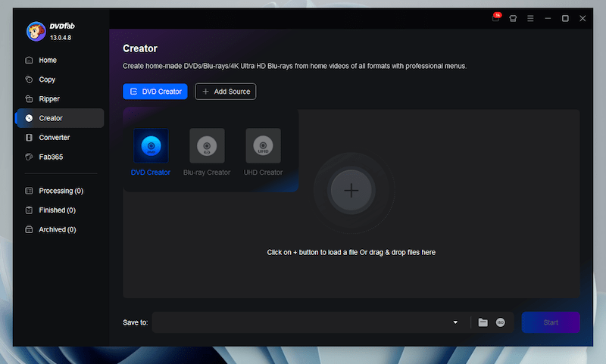This screenshot has height=364, width=606.
Task: Choose the Blu-ray Creator mode icon
Action: pos(207,146)
